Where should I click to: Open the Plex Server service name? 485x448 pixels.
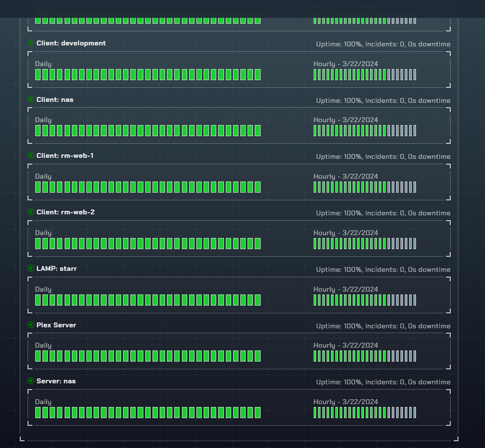[x=56, y=325]
